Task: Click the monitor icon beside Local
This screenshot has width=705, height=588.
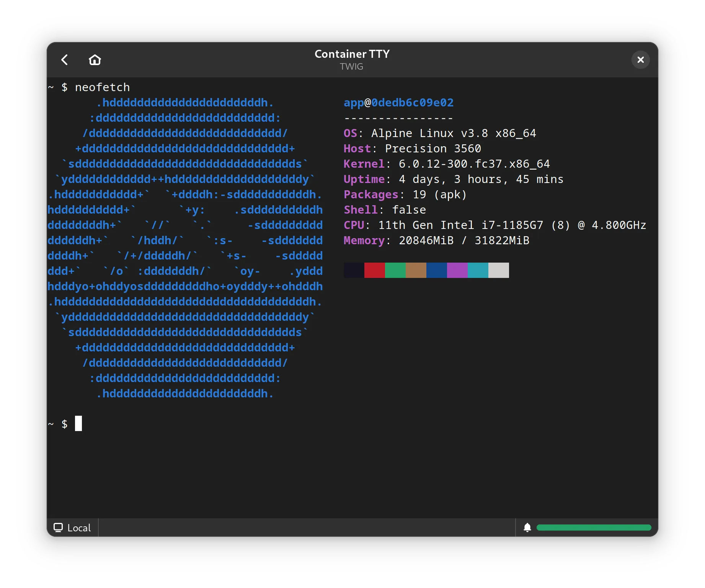Action: tap(58, 528)
